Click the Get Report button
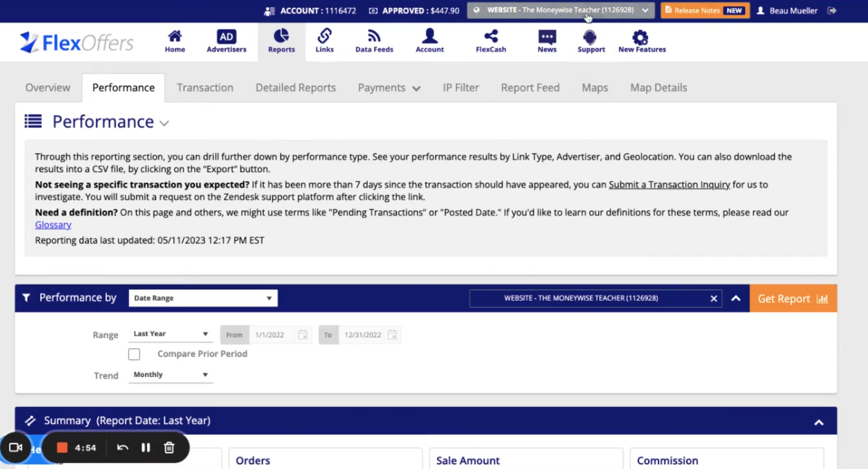This screenshot has width=868, height=469. click(x=793, y=299)
